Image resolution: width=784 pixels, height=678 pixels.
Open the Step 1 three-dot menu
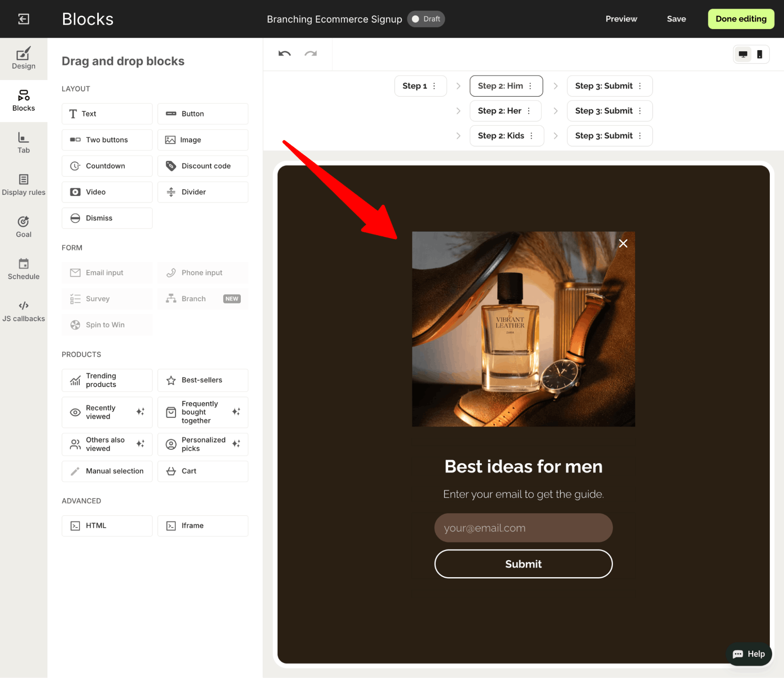(434, 86)
